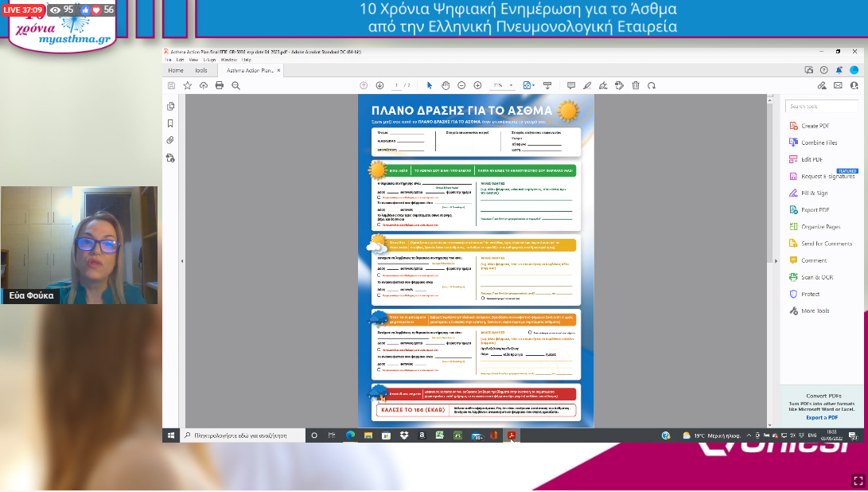Expand the left navigation pane arrow
Screen dimensions: 868x492
pos(182,261)
